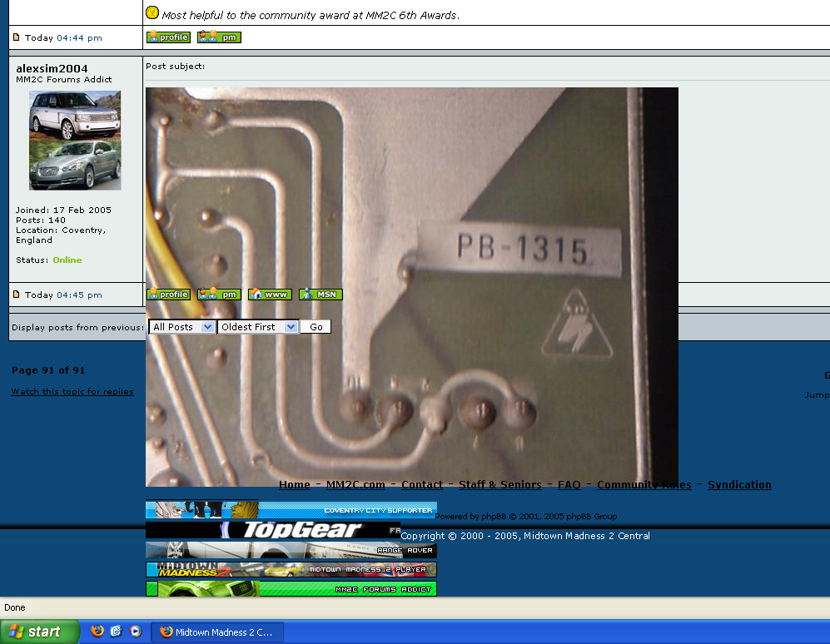Click the post icon beside Today 04:45 pm
The width and height of the screenshot is (830, 644).
pyautogui.click(x=16, y=295)
